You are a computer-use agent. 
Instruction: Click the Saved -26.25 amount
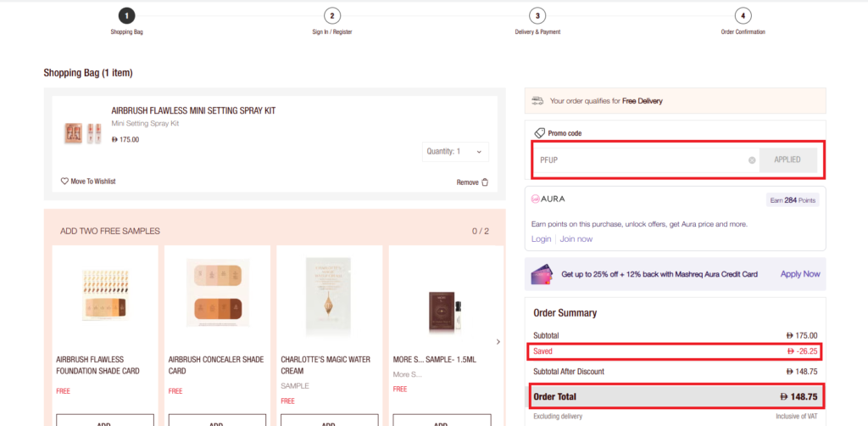click(x=802, y=351)
